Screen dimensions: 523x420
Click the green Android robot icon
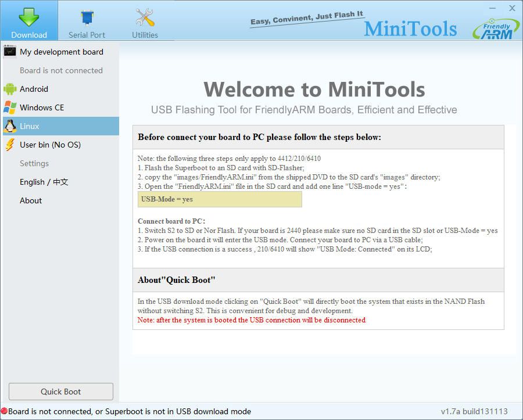pyautogui.click(x=10, y=89)
